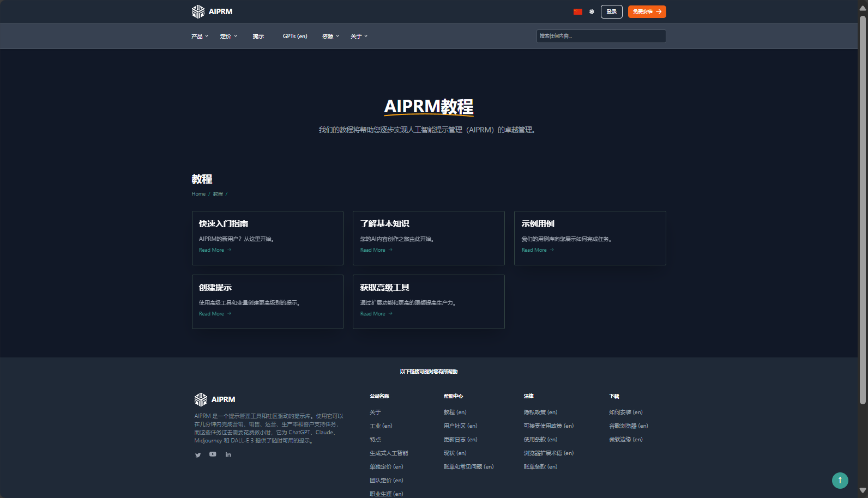The height and width of the screenshot is (498, 868).
Task: Click the 如何安装 (en) footer link
Action: 626,412
